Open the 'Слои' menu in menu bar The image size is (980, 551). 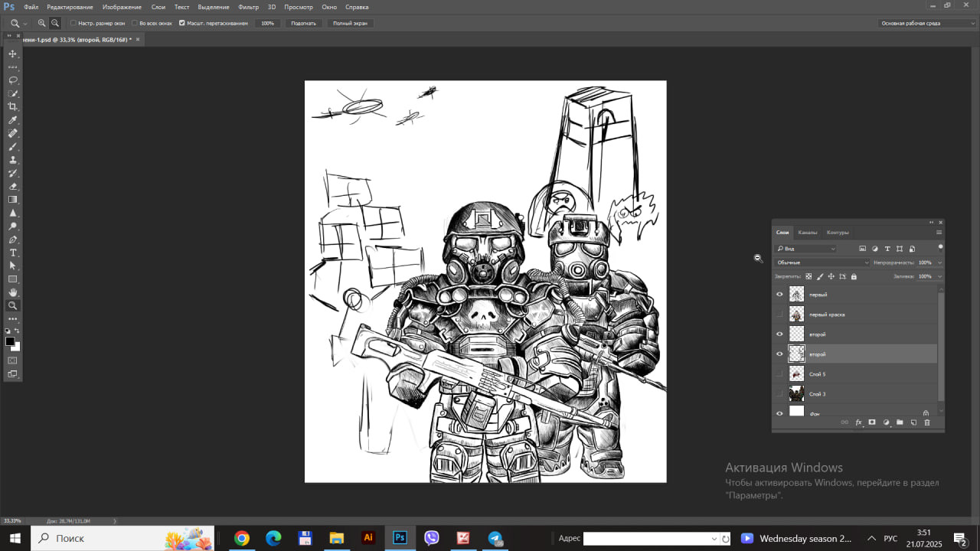(158, 7)
